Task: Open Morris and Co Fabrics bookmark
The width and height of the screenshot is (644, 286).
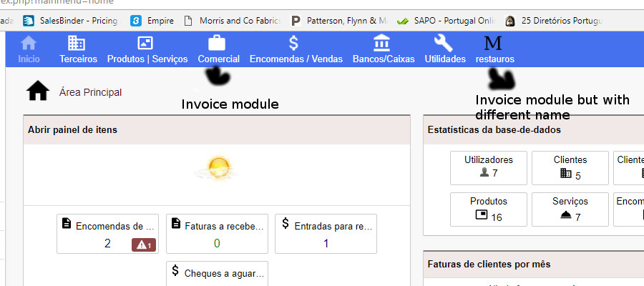Action: click(x=240, y=21)
